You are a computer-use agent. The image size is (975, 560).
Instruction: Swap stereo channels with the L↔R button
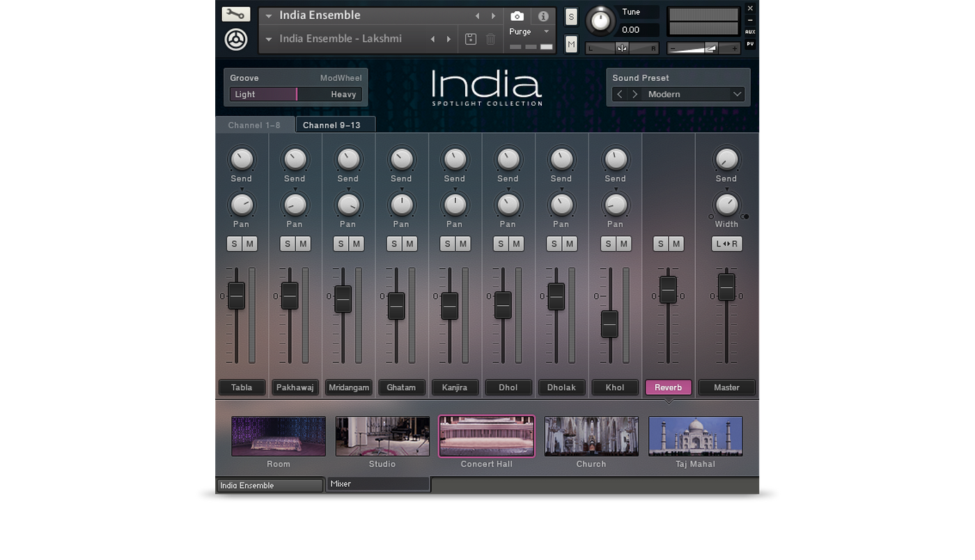(x=726, y=244)
